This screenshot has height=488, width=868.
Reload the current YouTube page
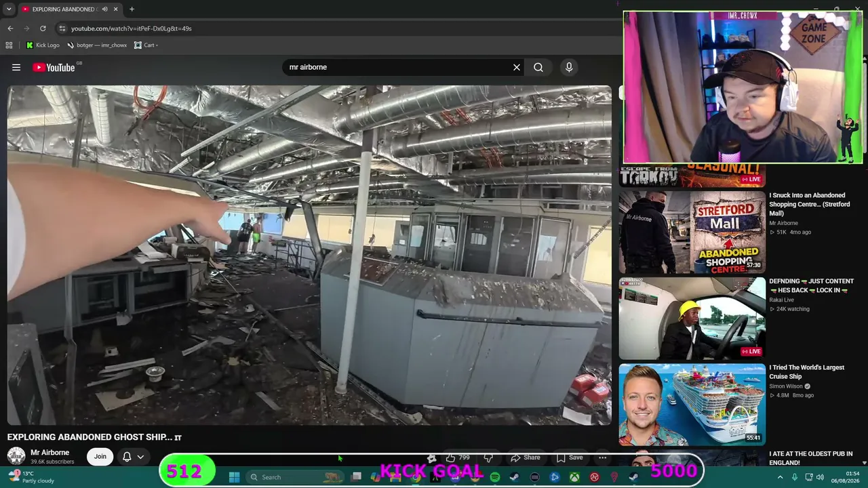tap(43, 28)
